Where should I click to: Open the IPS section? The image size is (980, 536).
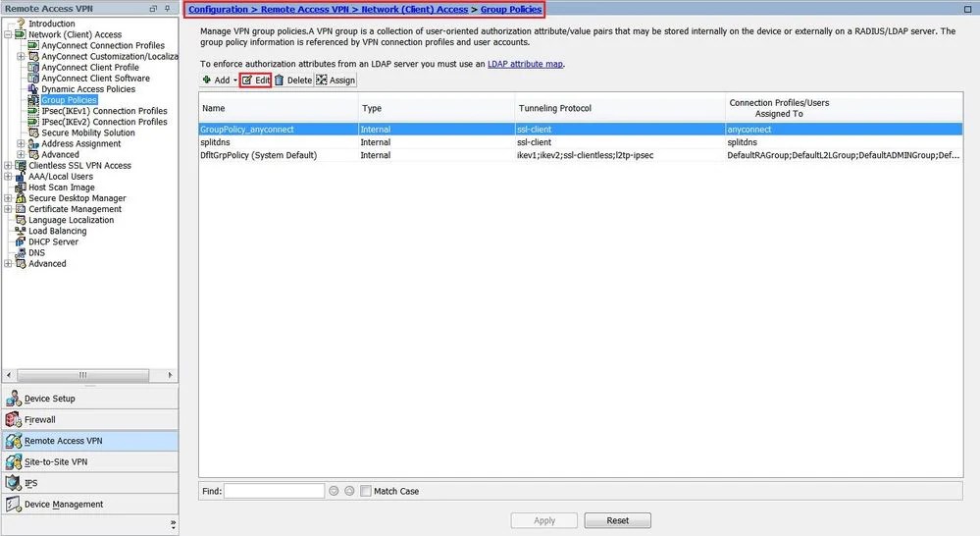[90, 483]
